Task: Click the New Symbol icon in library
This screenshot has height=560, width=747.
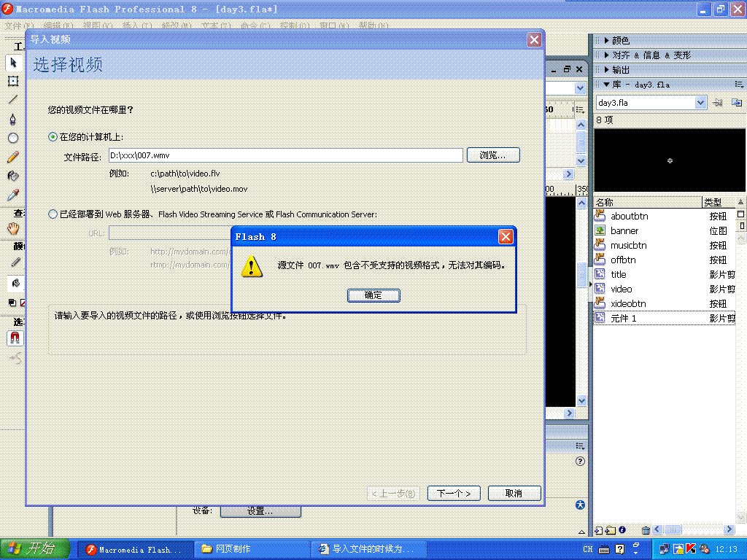Action: point(599,530)
